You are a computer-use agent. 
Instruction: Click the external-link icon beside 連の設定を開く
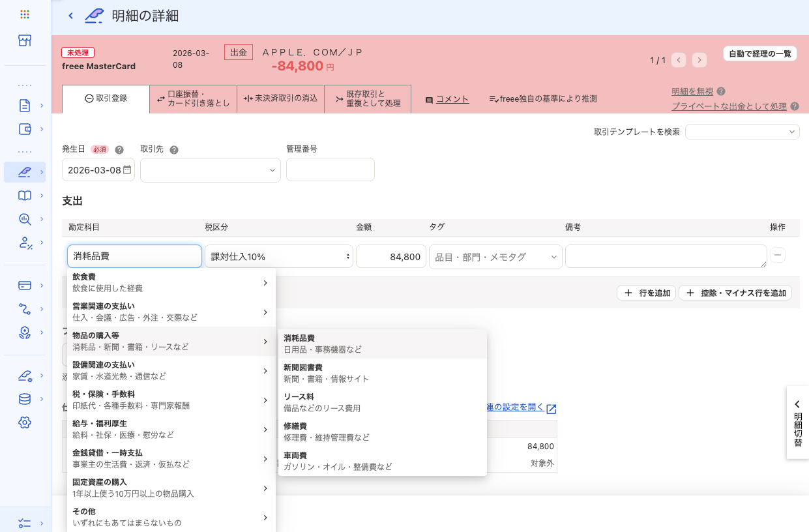click(552, 409)
